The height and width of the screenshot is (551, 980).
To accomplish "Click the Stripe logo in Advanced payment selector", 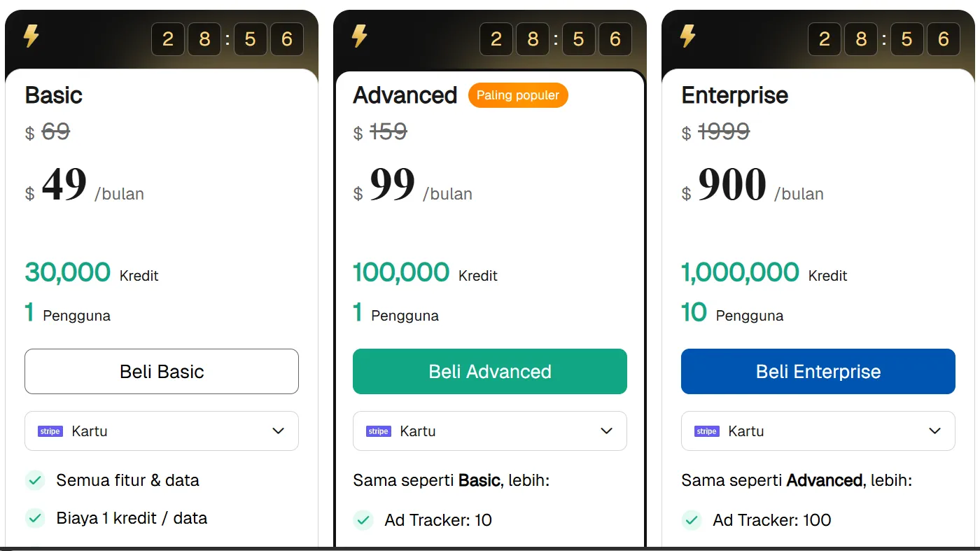I will pyautogui.click(x=379, y=431).
